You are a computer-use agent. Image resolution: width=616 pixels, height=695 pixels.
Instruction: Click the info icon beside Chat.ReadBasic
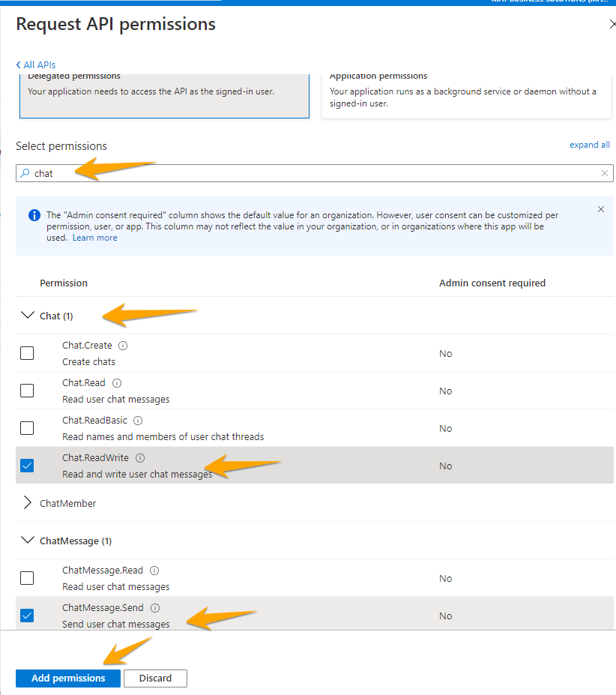point(137,420)
